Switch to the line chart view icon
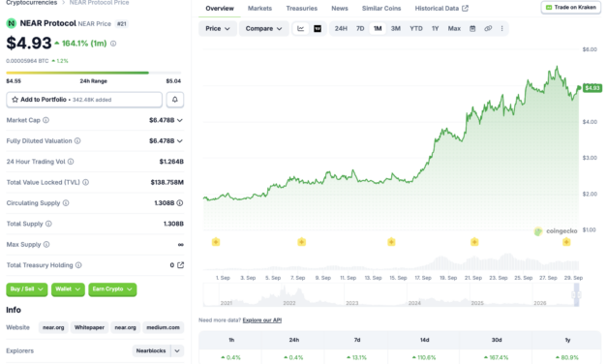Viewport: 607px width, 364px height. pos(300,29)
